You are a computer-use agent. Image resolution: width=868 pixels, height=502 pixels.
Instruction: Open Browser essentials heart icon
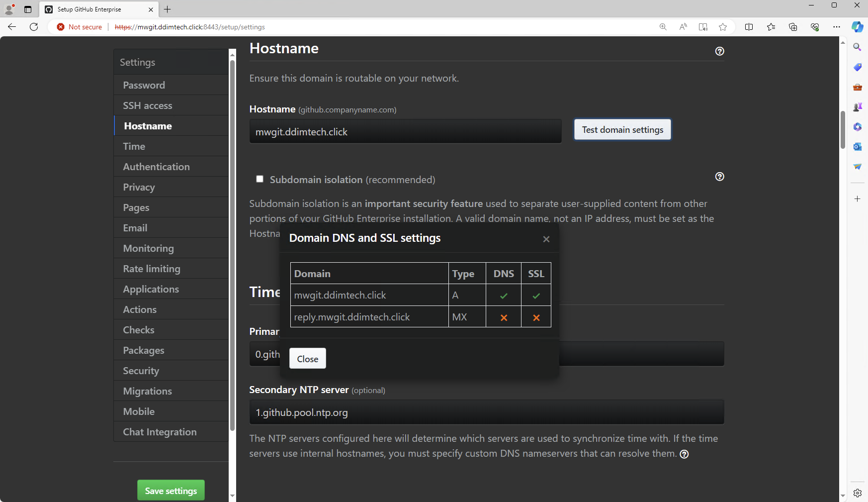[814, 27]
